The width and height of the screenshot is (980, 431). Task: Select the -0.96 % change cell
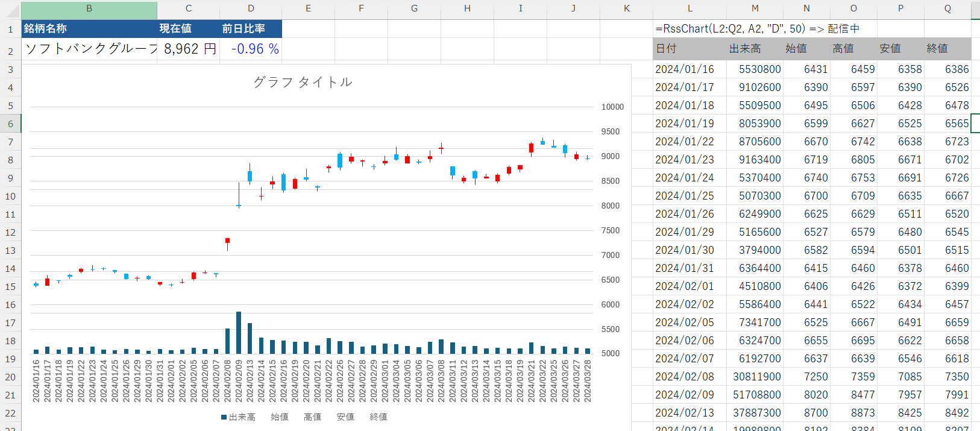[251, 49]
